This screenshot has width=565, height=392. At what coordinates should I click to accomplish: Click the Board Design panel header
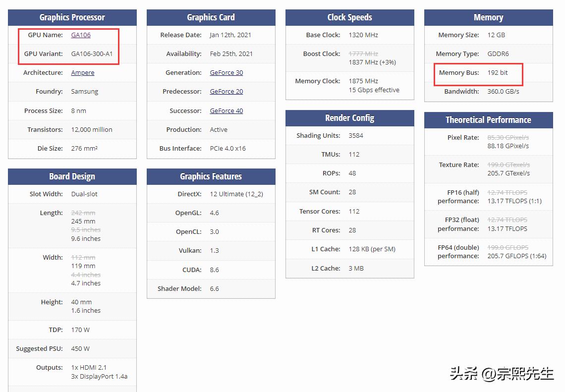[72, 176]
